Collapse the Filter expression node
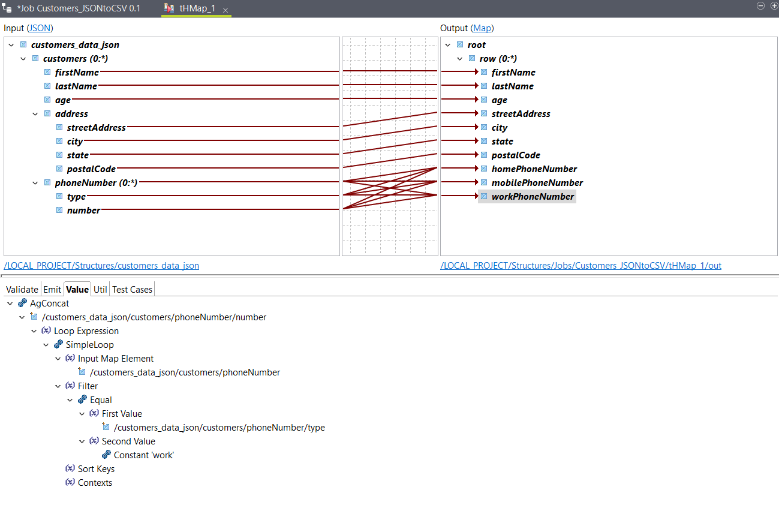Screen dimensions: 779x532 pyautogui.click(x=58, y=386)
